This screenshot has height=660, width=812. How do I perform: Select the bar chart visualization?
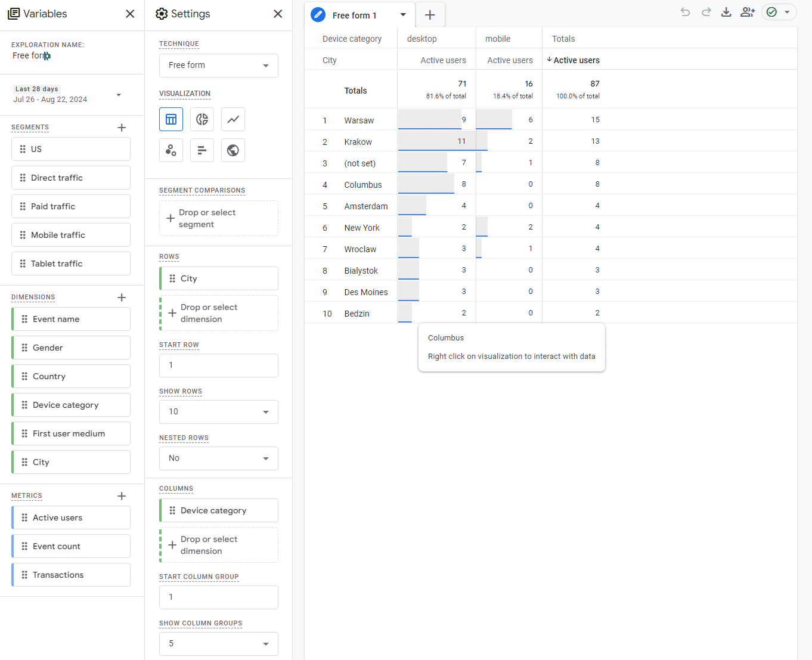(x=202, y=150)
